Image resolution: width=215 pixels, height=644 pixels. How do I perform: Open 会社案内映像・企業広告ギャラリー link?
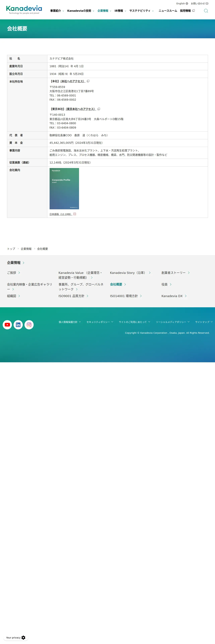[30, 287]
